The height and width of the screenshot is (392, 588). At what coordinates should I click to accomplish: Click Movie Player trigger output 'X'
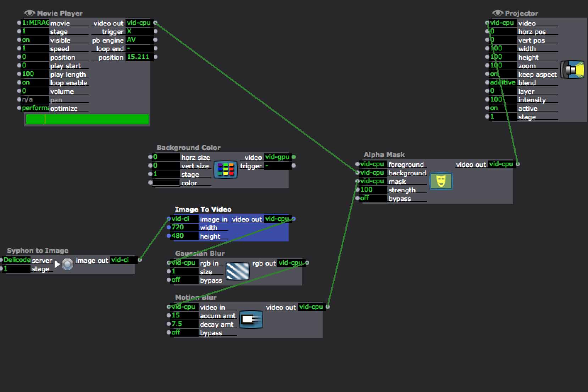(x=139, y=31)
